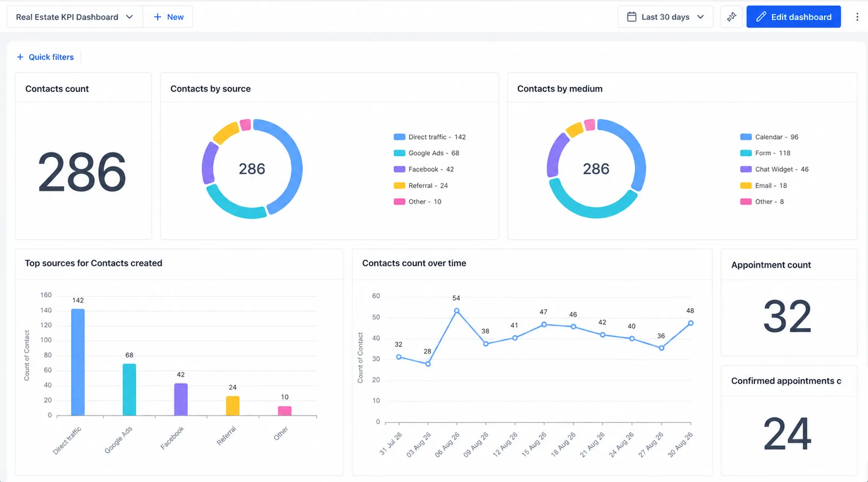Click the 06 Aug data point valued 54
Image resolution: width=868 pixels, height=482 pixels.
point(457,311)
